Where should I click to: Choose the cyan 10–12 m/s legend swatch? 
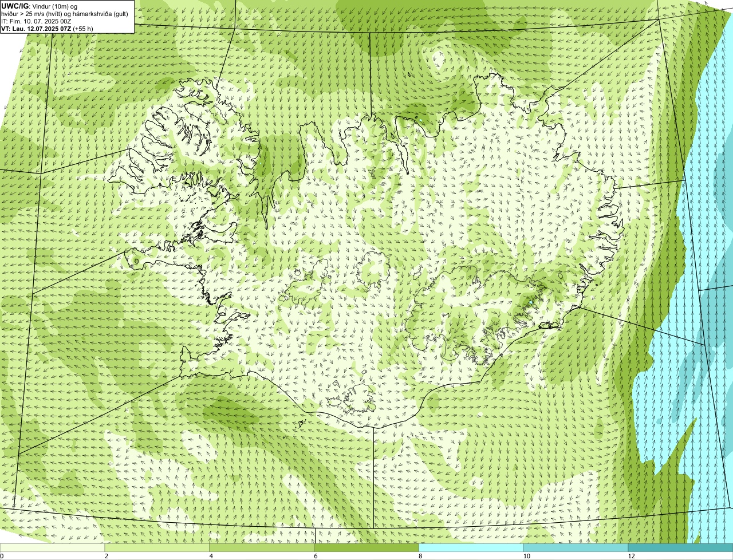(x=576, y=547)
